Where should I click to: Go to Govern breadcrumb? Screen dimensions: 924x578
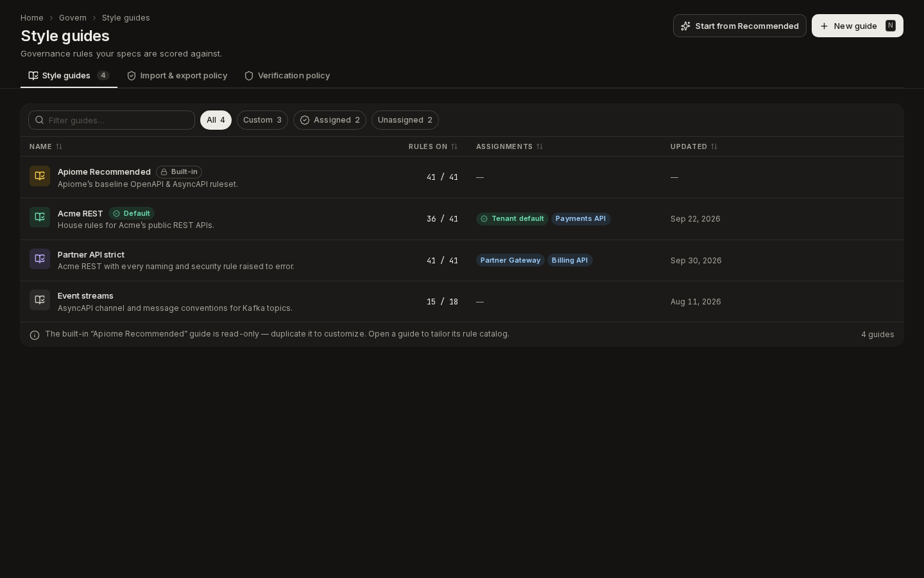pos(73,18)
